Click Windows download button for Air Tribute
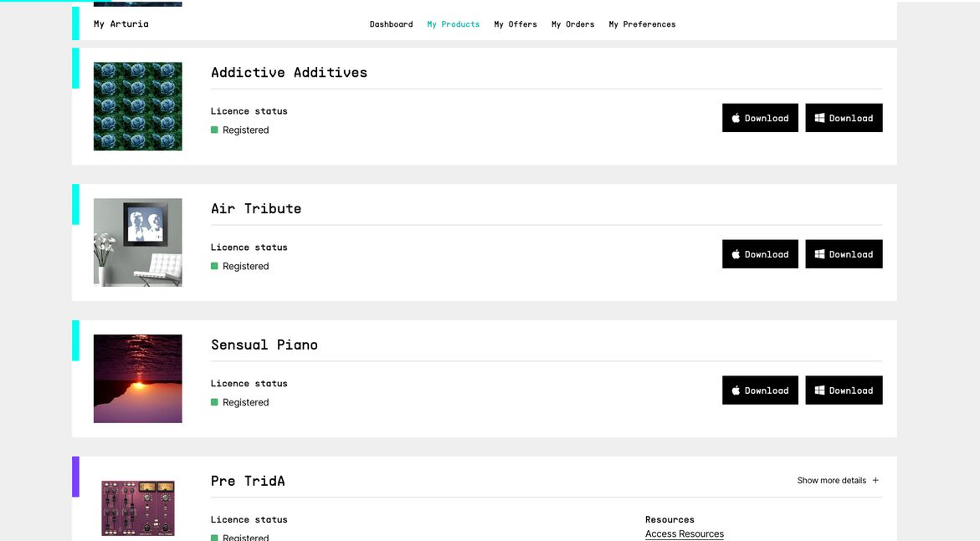Viewport: 980px width, 541px height. (x=844, y=254)
